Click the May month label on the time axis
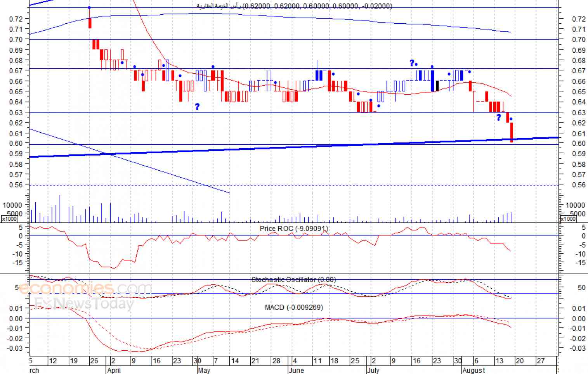This screenshot has height=374, width=588. click(204, 370)
